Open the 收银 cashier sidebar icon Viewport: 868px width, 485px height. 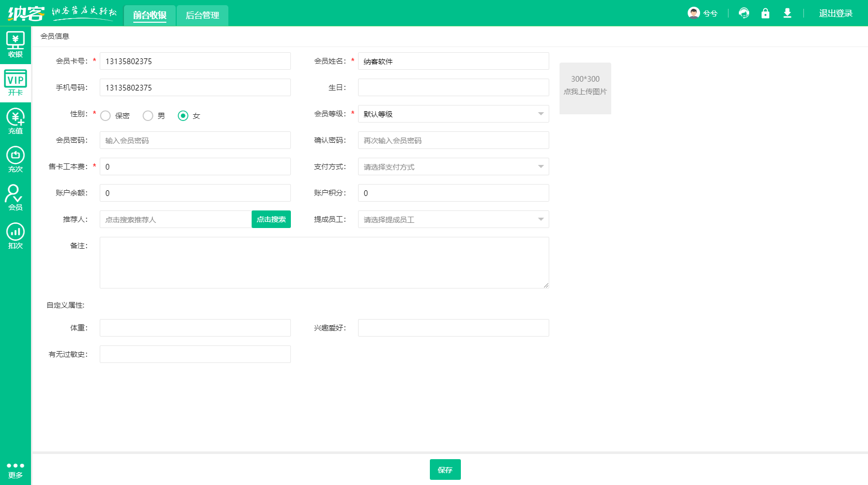tap(16, 45)
